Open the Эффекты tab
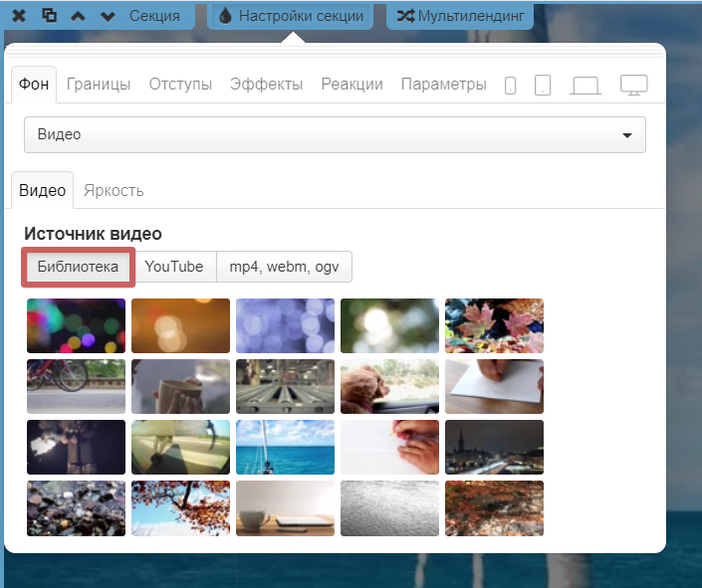Viewport: 702px width, 588px height. (x=266, y=85)
